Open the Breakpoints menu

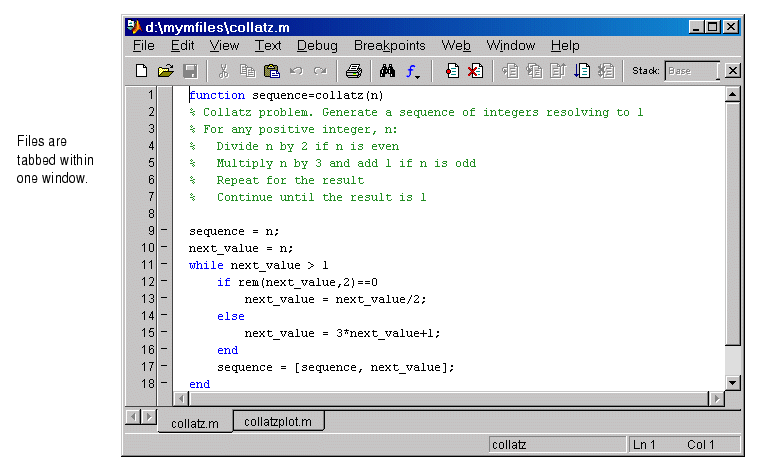pyautogui.click(x=389, y=45)
